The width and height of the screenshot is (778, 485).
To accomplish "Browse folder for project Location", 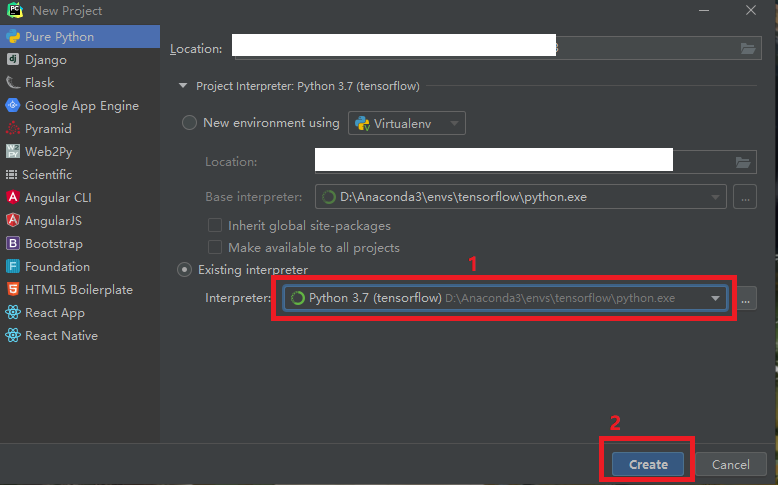I will (748, 48).
